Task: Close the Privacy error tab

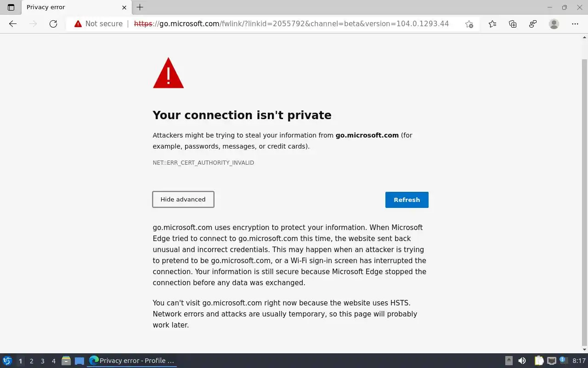Action: click(124, 7)
